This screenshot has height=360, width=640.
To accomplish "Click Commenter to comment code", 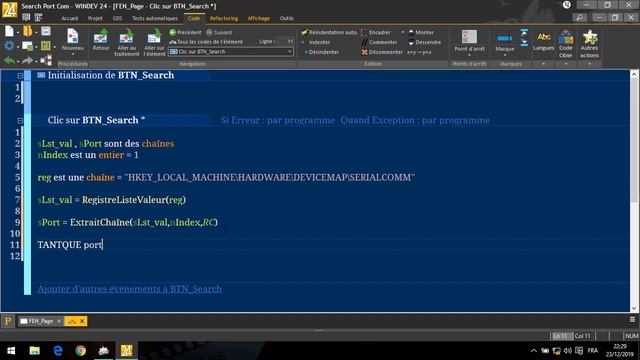I will (380, 42).
